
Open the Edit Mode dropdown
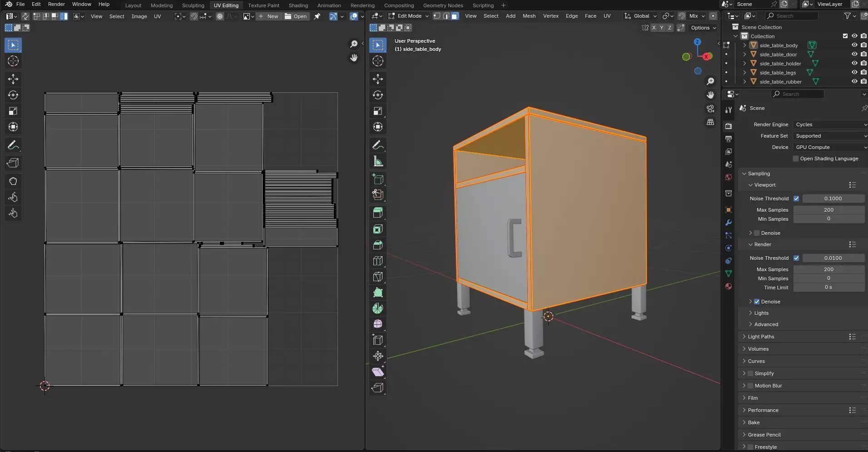click(408, 16)
